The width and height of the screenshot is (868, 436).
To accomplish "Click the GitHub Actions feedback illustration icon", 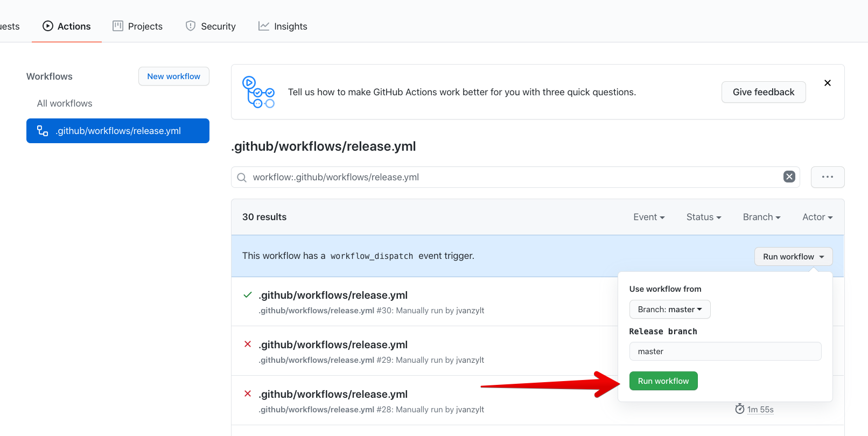I will (x=258, y=92).
